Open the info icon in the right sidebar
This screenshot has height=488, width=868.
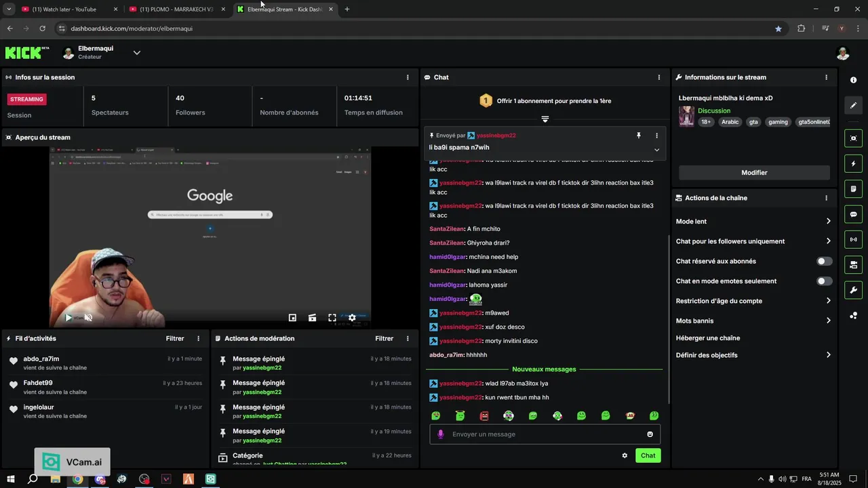853,80
